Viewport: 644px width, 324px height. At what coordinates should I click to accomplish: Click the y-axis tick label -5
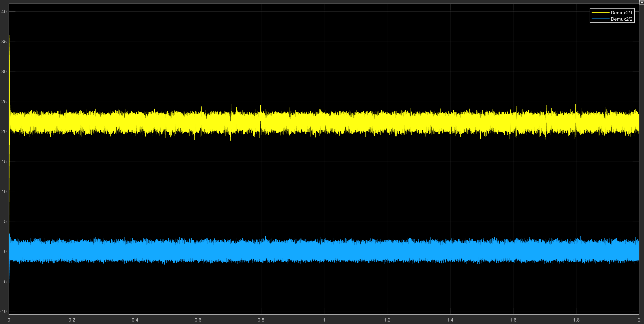[x=4, y=281]
